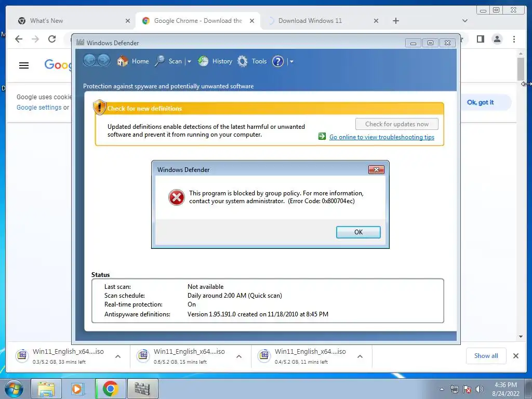
Task: Go forward in Chrome
Action: pyautogui.click(x=35, y=39)
